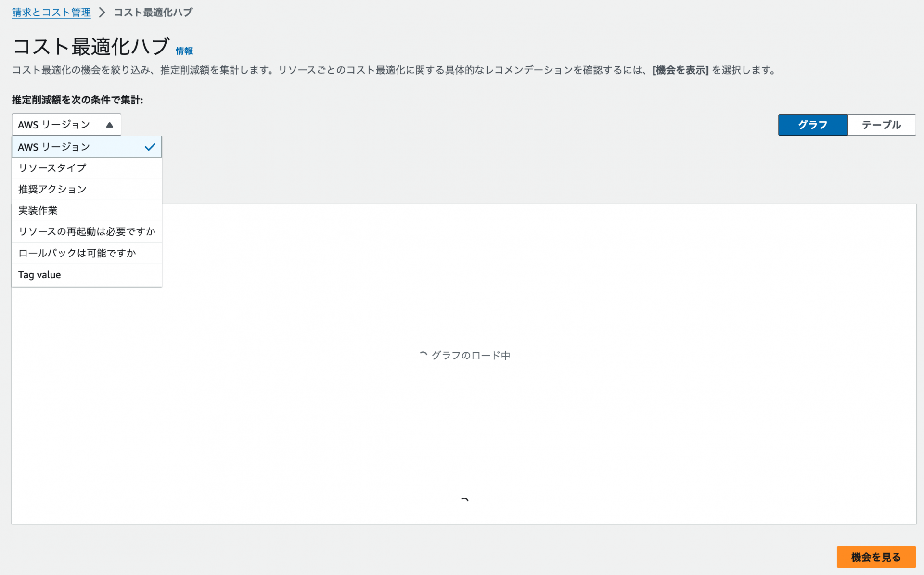Image resolution: width=924 pixels, height=575 pixels.
Task: Click the コスト最適化ハブ breadcrumb label
Action: click(x=153, y=12)
